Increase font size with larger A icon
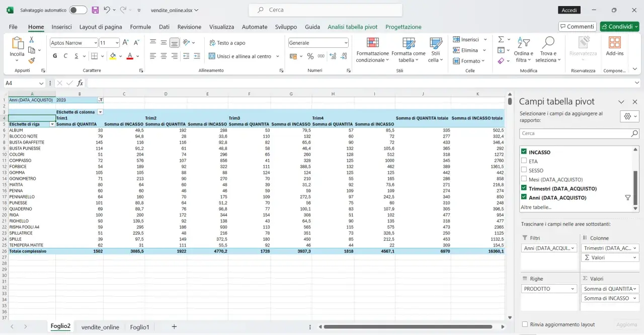 pyautogui.click(x=126, y=43)
